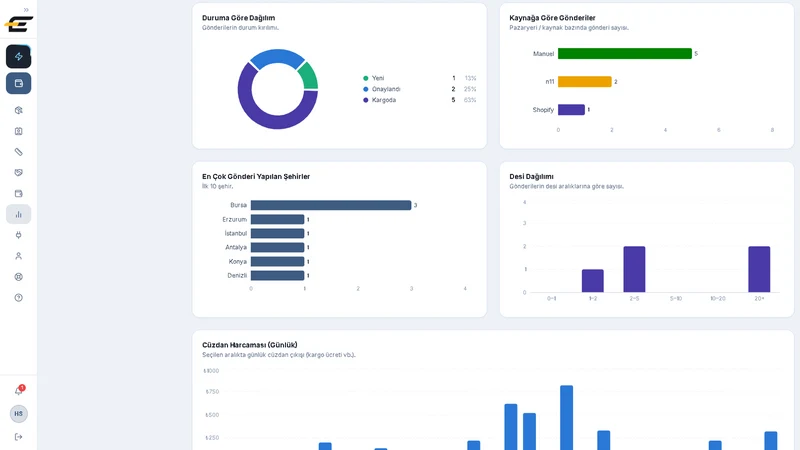Open the handshake sidebar icon
800x450 pixels.
(x=18, y=172)
